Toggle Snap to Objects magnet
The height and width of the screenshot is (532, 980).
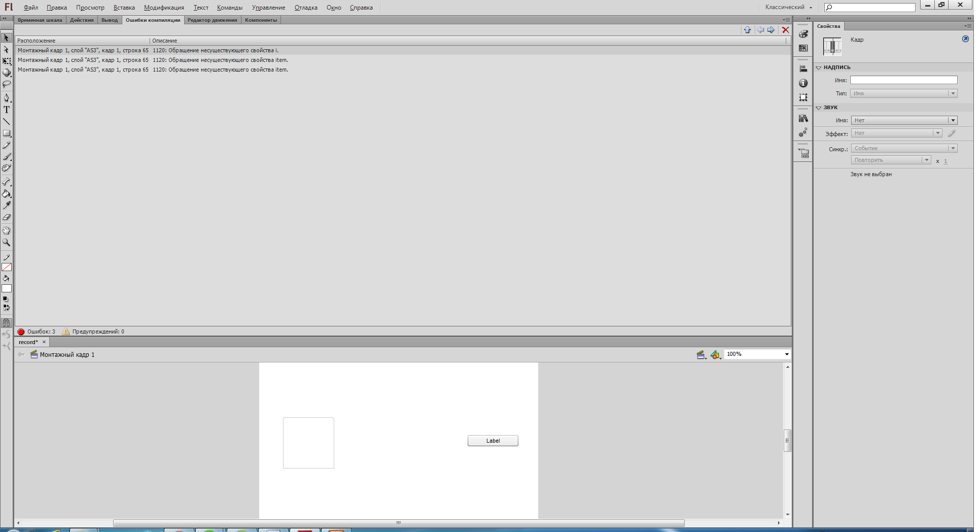(x=7, y=323)
